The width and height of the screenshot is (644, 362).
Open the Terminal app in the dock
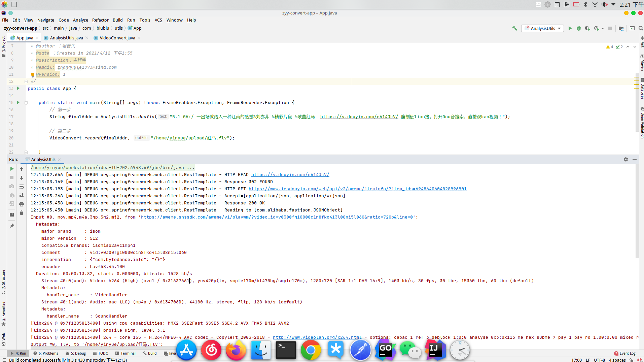(x=286, y=350)
